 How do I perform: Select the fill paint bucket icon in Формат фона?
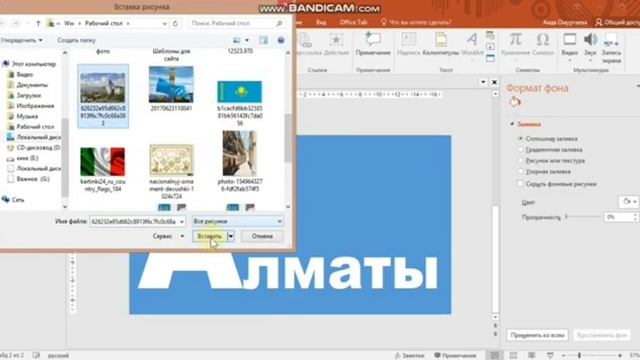pyautogui.click(x=515, y=102)
